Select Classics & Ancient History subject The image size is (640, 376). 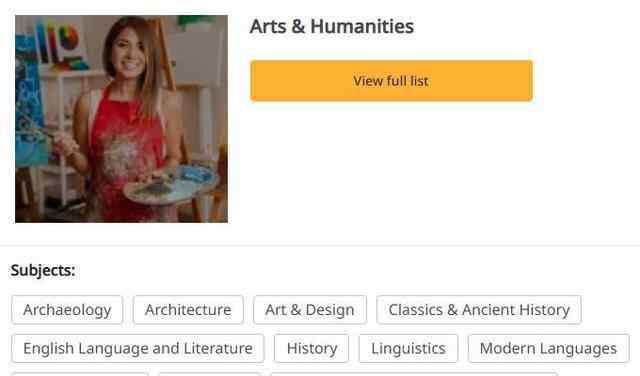click(479, 310)
